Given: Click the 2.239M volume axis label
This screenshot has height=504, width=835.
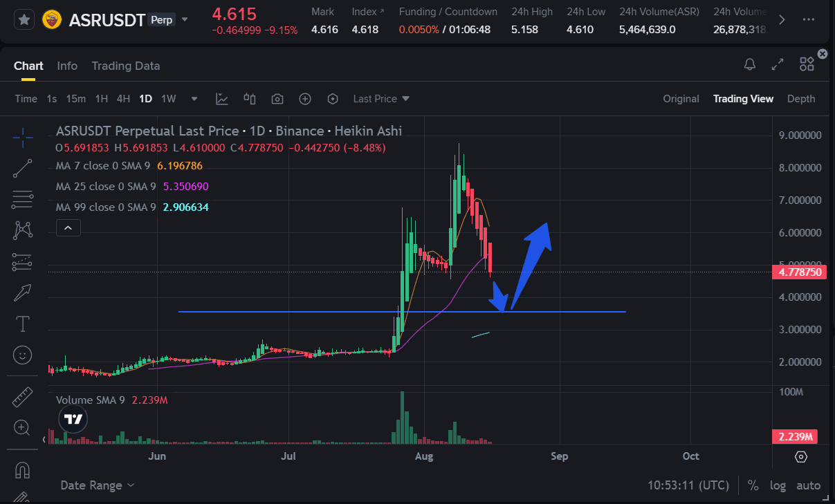Looking at the screenshot, I should coord(795,436).
